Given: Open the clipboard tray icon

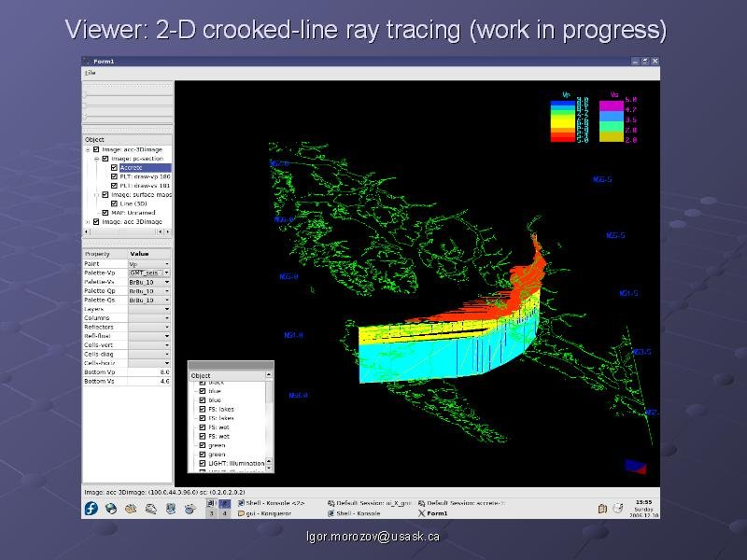Looking at the screenshot, I should [603, 508].
